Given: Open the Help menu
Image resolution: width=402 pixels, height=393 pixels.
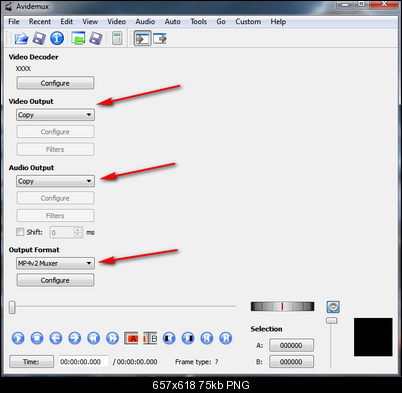Looking at the screenshot, I should pyautogui.click(x=278, y=22).
